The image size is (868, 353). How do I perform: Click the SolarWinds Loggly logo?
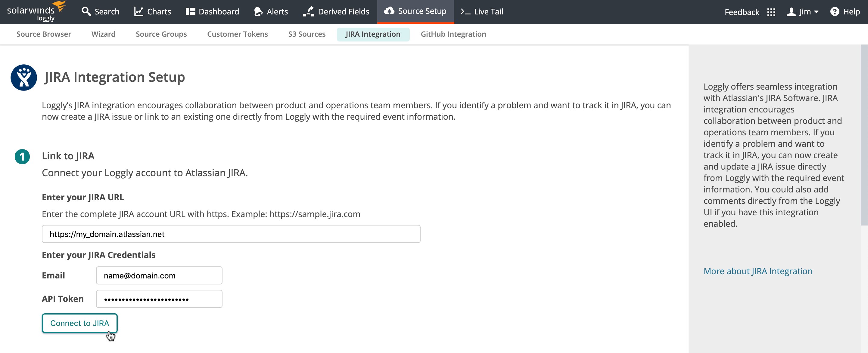[x=36, y=12]
